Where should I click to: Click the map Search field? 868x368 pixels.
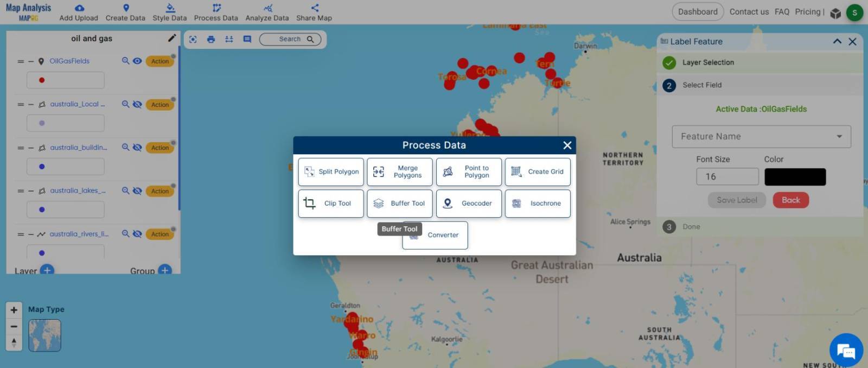(290, 39)
